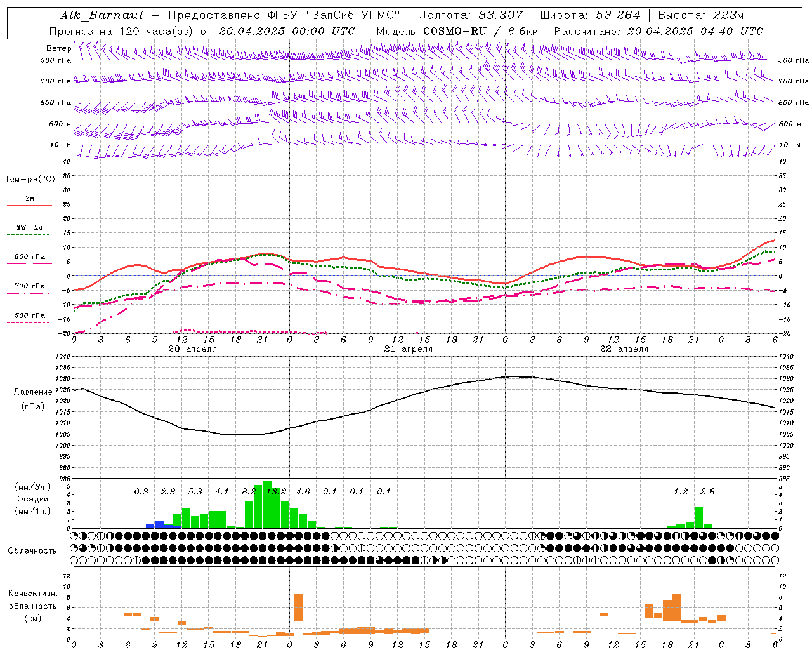Click the solid red line sample under 2м legend
The image size is (812, 650).
point(29,205)
